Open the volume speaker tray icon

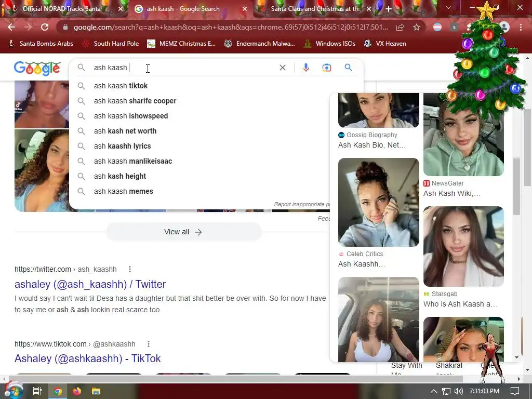[458, 391]
